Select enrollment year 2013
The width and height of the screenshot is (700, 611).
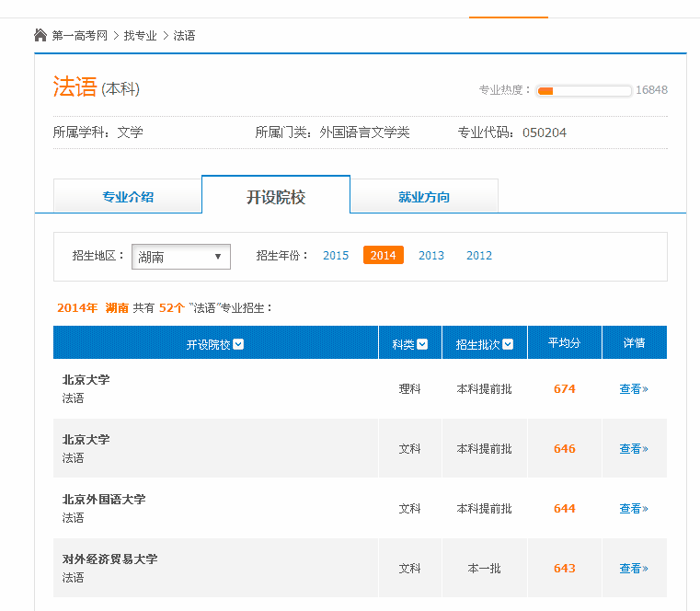[431, 256]
